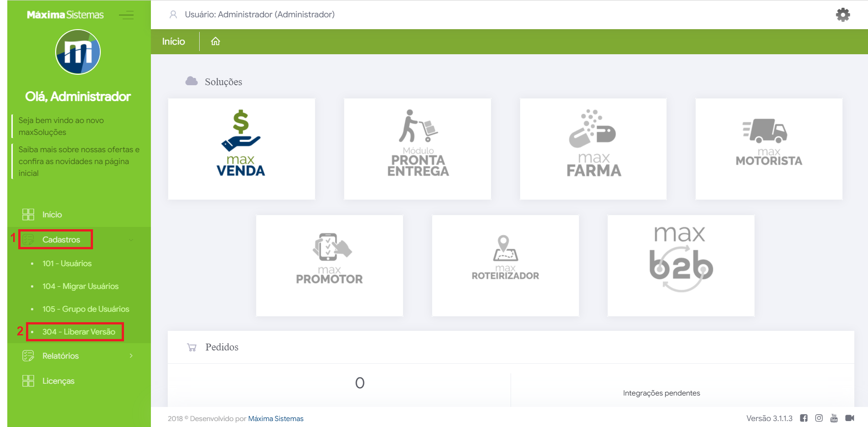Click the Início grid icon in sidebar
Viewport: 868px width, 427px height.
coord(28,215)
